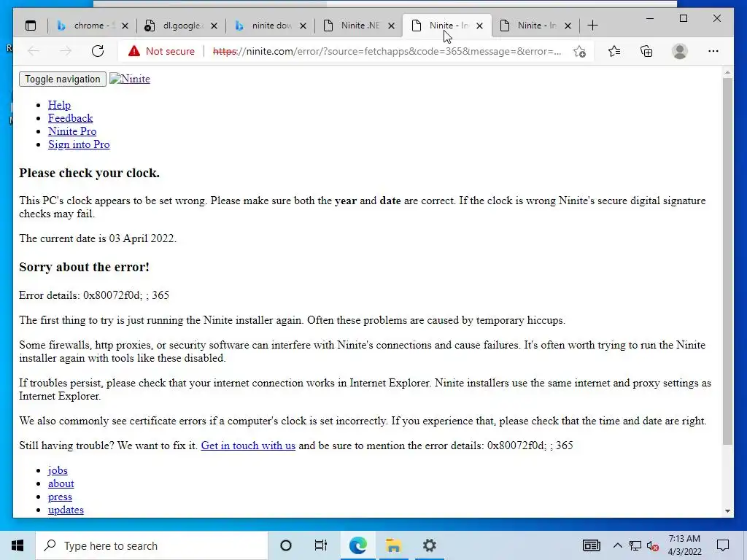The image size is (747, 560).
Task: Click the Ninite logo link
Action: (x=130, y=79)
